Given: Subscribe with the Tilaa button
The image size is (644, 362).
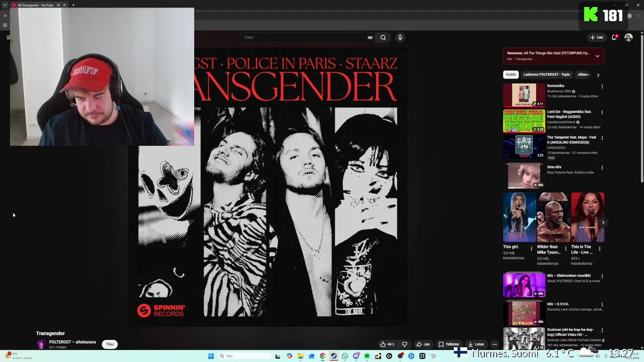Looking at the screenshot, I should [110, 344].
